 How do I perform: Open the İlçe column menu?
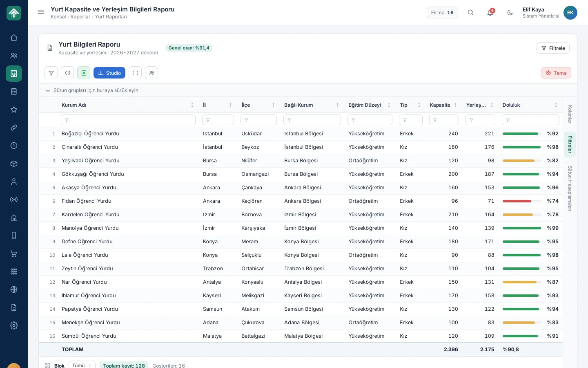(274, 105)
